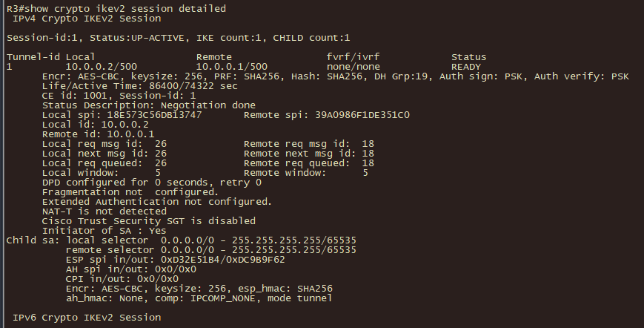
Task: Click the Tunnel-id column header
Action: (x=33, y=57)
